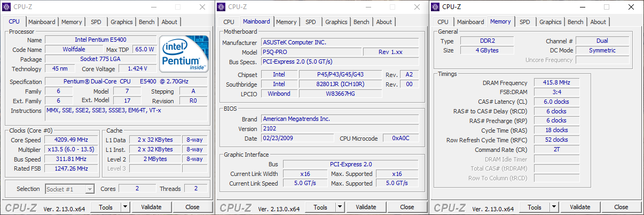The image size is (644, 215).
Task: Click the CPU-Z app icon in left window title bar
Action: 6,7
